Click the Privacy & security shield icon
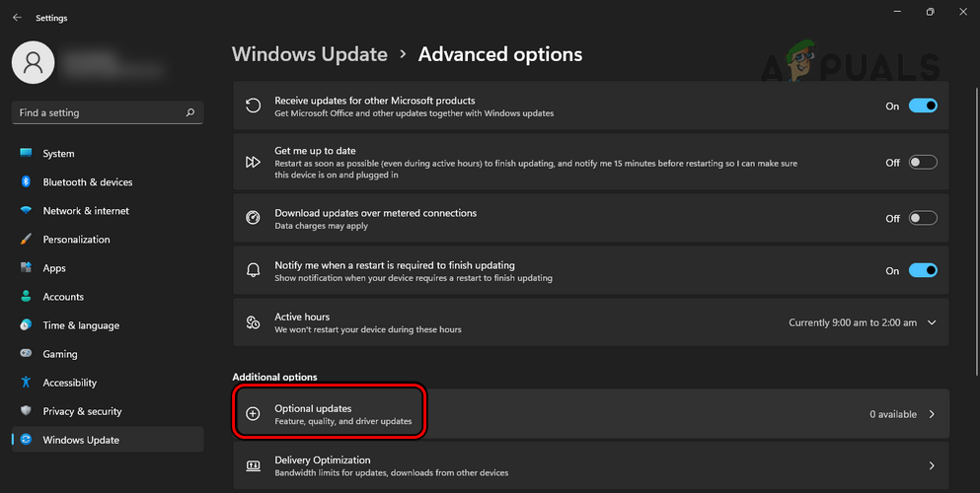 [x=26, y=411]
